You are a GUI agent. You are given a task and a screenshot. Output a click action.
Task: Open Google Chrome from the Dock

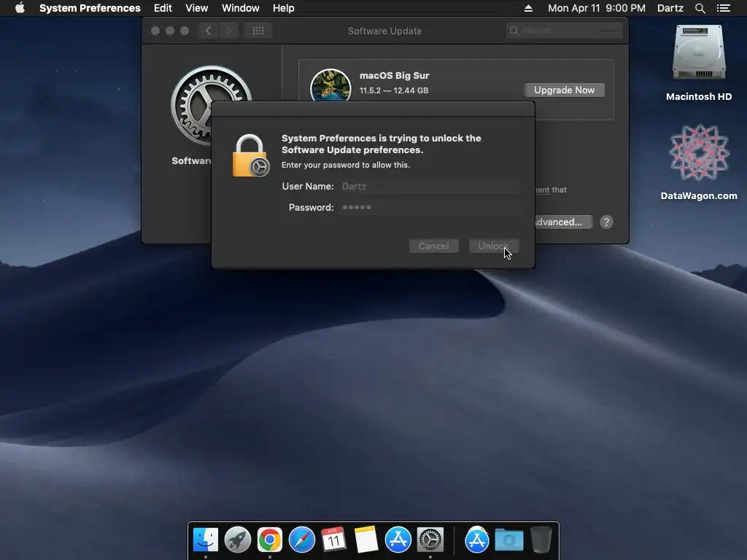pos(270,540)
